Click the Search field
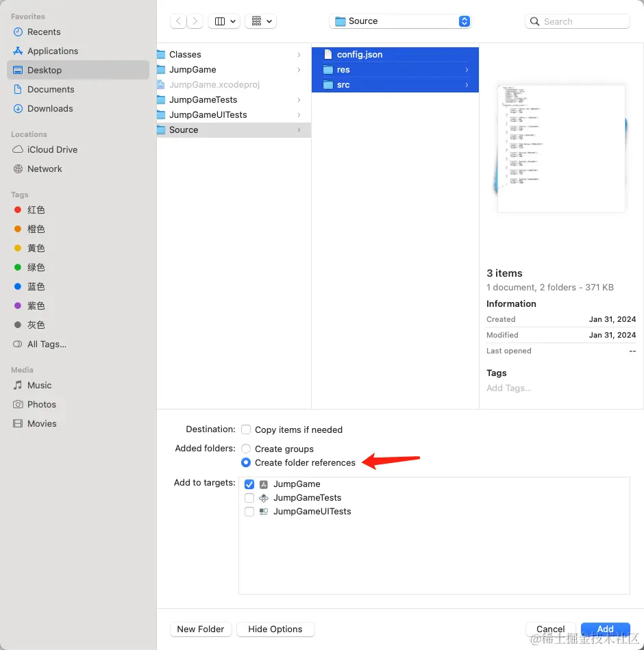The height and width of the screenshot is (650, 644). coord(578,21)
